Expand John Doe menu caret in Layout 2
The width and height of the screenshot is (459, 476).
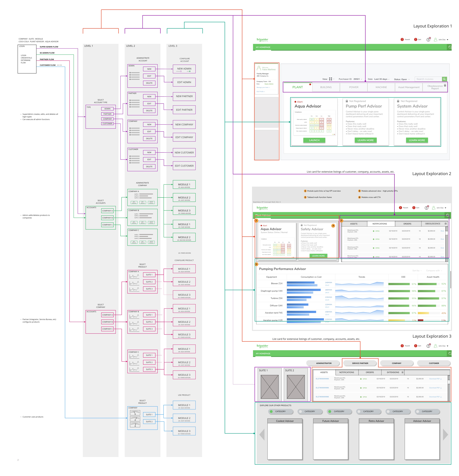click(x=445, y=208)
